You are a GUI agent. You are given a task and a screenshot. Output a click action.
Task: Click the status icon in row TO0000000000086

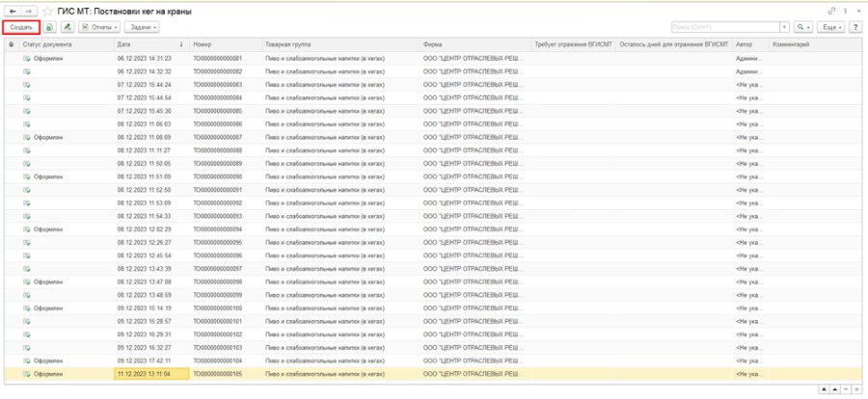27,124
